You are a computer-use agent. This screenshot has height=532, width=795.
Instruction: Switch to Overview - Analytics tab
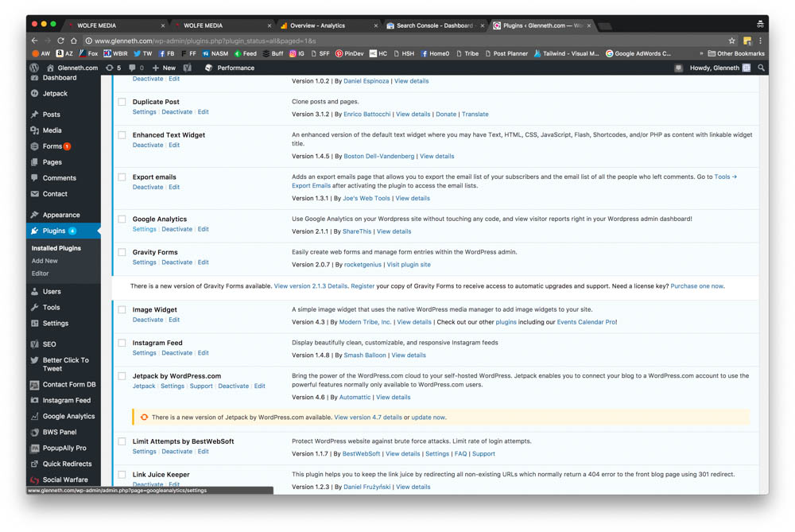[x=327, y=25]
